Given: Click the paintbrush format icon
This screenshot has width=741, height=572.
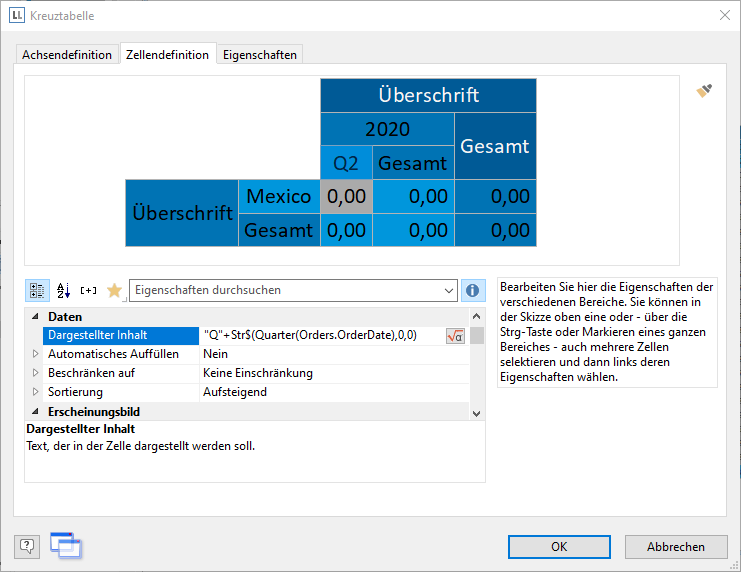Looking at the screenshot, I should coord(704,91).
